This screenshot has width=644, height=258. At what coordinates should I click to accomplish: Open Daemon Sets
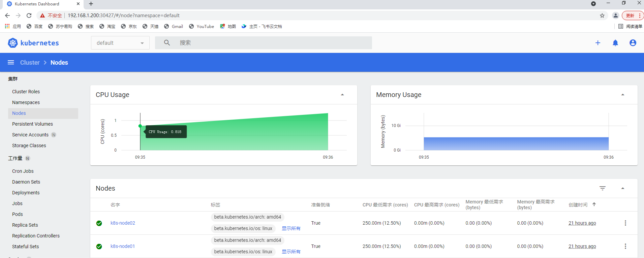click(26, 182)
